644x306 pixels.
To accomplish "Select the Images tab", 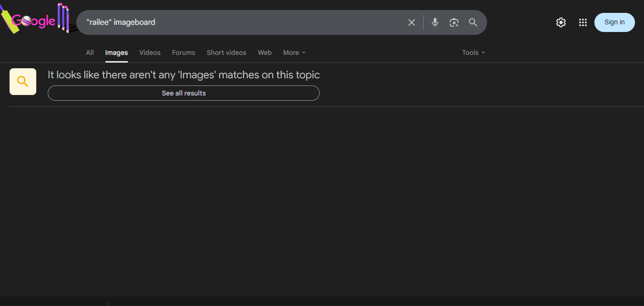I will pyautogui.click(x=116, y=53).
